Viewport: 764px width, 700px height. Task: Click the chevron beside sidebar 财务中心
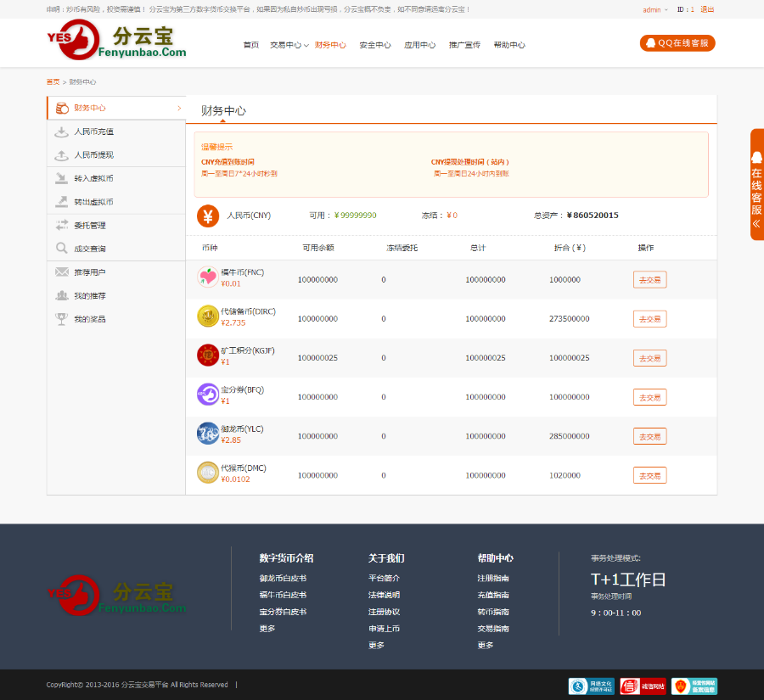click(179, 108)
